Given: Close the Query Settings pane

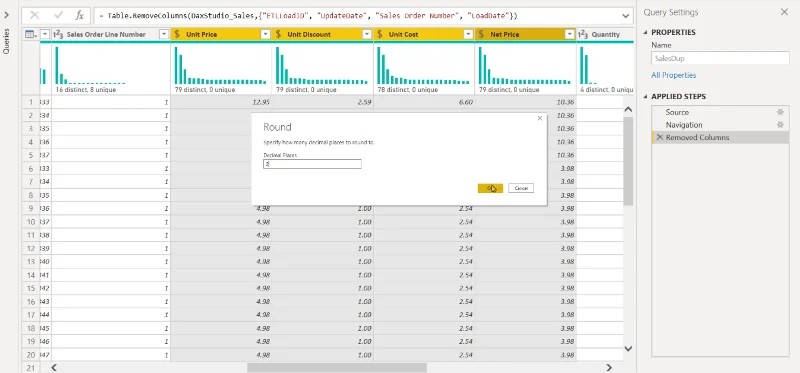Looking at the screenshot, I should [x=784, y=12].
